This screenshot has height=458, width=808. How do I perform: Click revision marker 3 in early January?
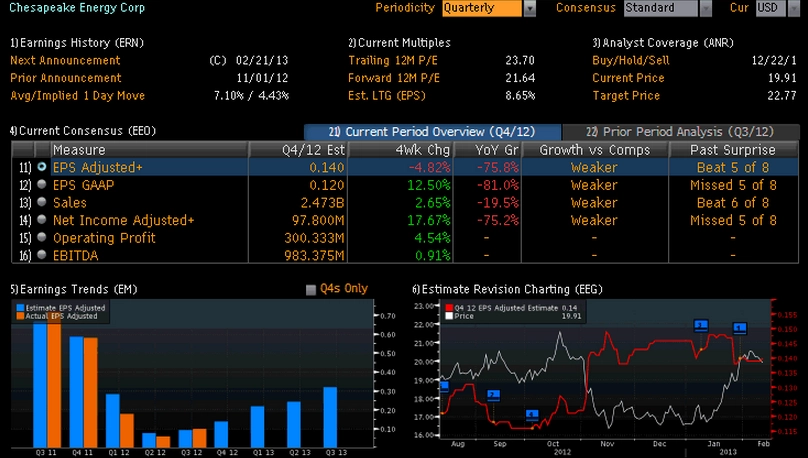(701, 326)
